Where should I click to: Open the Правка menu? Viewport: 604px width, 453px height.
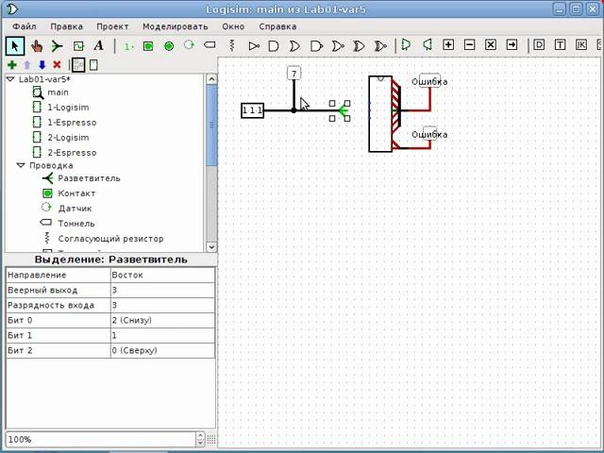(x=67, y=27)
